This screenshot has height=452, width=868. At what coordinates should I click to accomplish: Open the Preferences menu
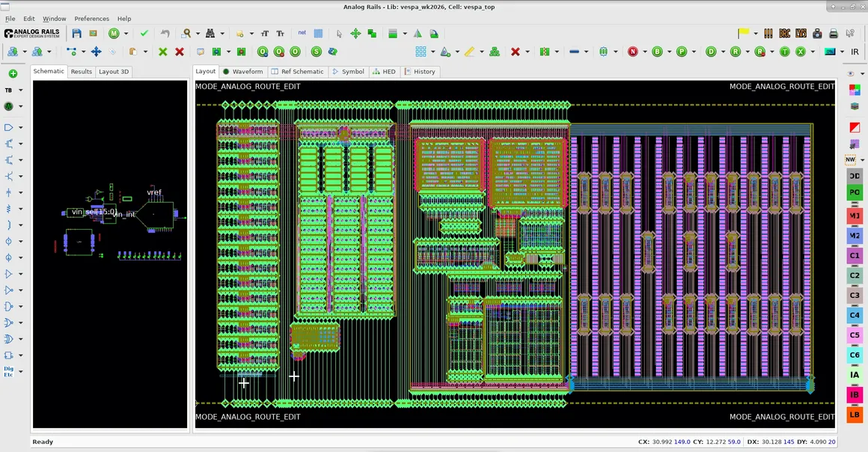click(91, 19)
